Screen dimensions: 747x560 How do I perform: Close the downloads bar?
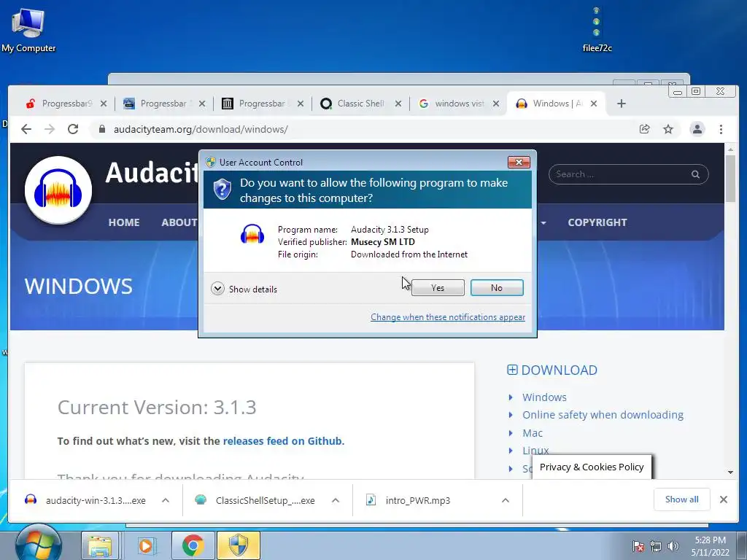[723, 499]
